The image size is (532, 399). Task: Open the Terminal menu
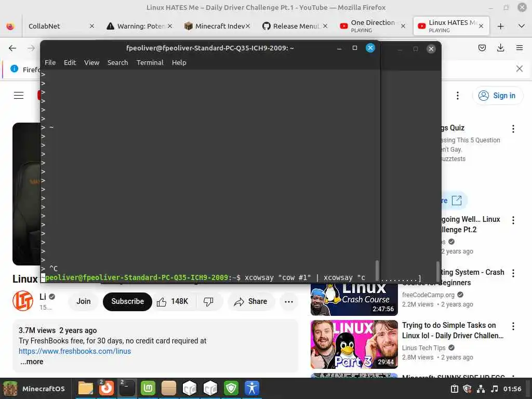[150, 62]
